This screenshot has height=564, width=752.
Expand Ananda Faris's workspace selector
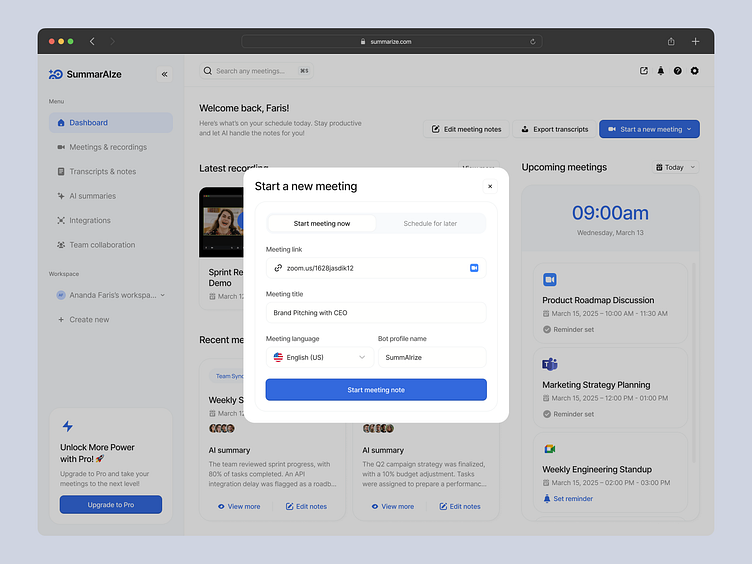tap(111, 295)
